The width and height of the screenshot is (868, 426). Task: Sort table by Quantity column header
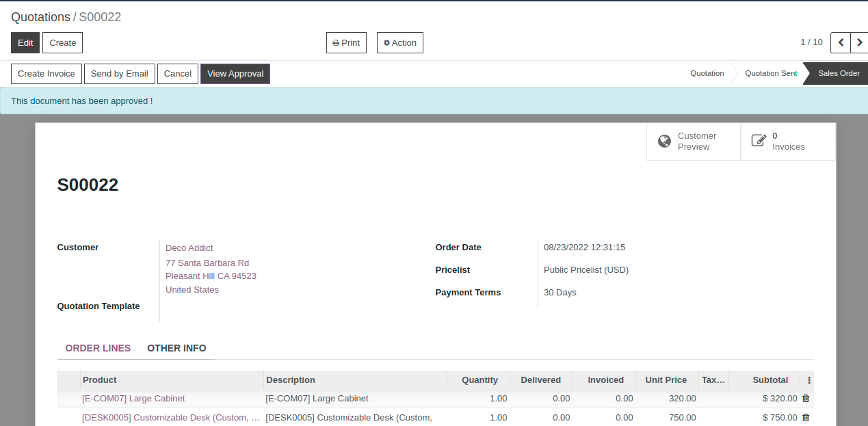[480, 380]
